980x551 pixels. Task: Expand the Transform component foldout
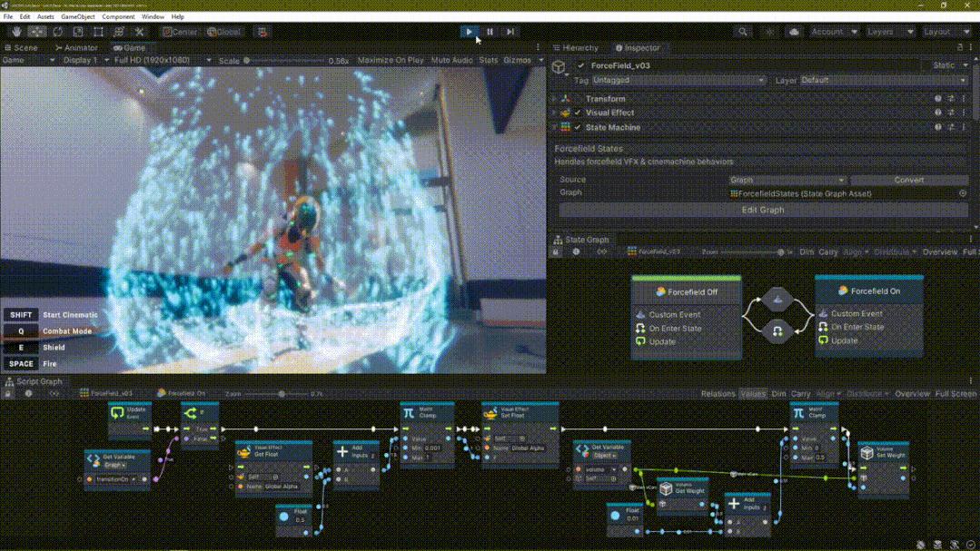tap(554, 99)
